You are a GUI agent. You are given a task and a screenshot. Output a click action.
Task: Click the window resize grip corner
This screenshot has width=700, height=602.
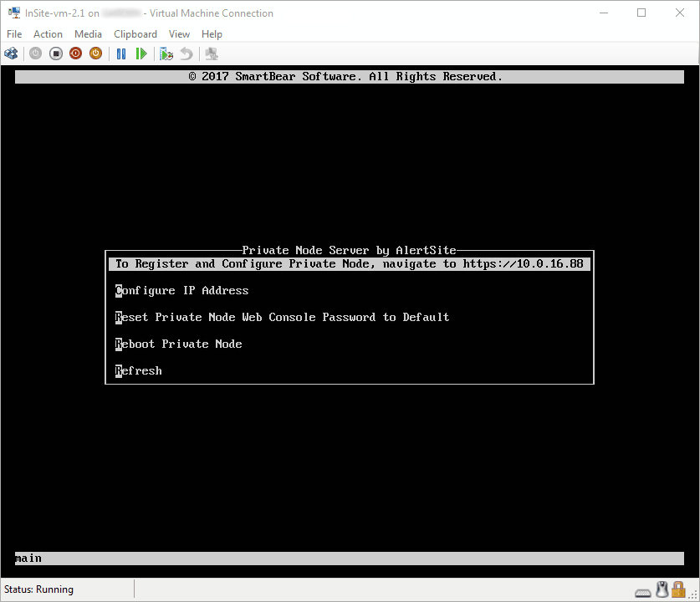click(x=693, y=595)
